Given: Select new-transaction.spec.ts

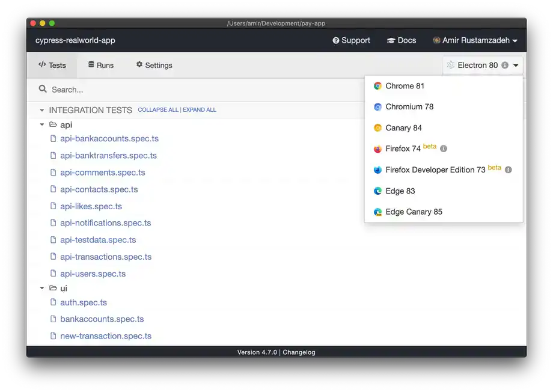Looking at the screenshot, I should point(106,336).
